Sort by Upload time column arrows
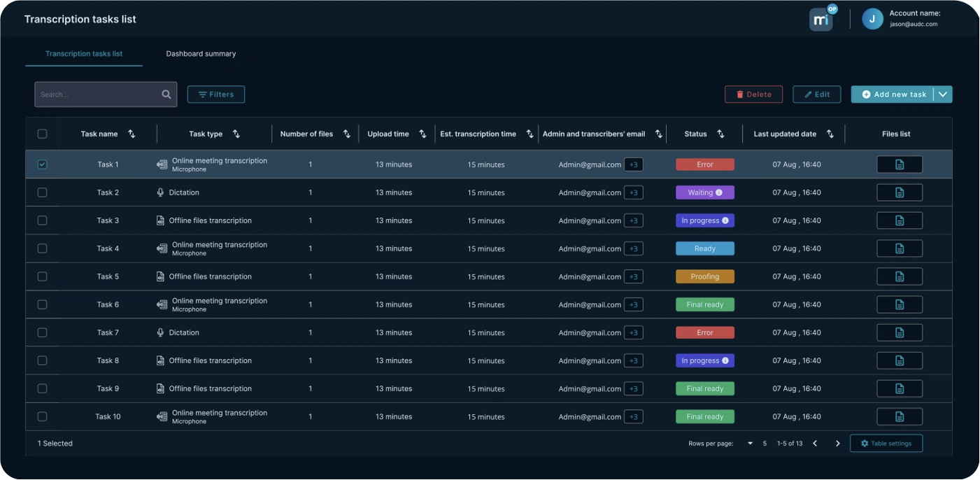This screenshot has width=980, height=480. [422, 134]
